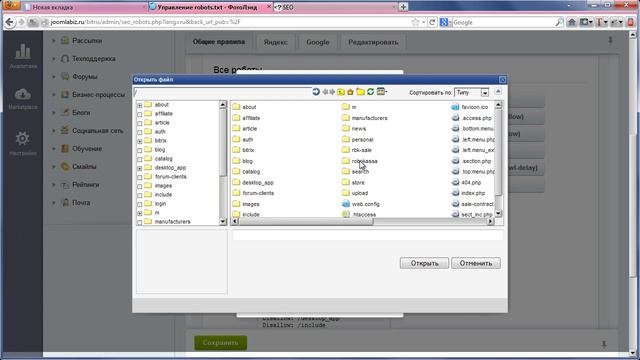This screenshot has height=360, width=640.
Task: Expand the m folder in the tree
Action: [140, 213]
